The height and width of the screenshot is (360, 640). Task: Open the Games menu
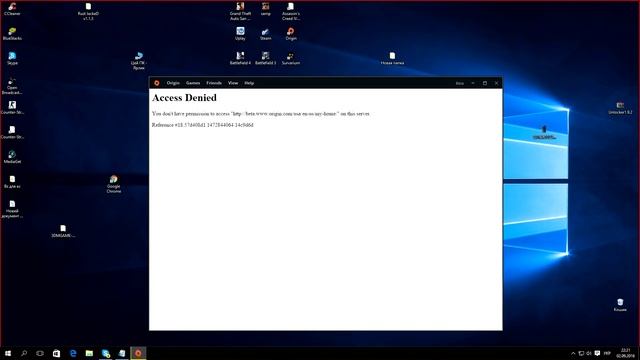pos(193,83)
